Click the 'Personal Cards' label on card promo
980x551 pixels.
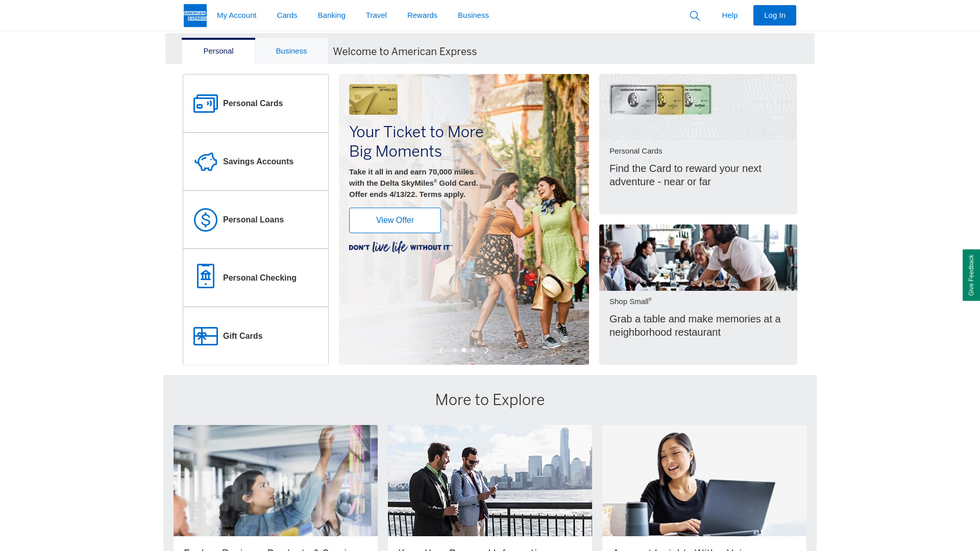(x=635, y=151)
